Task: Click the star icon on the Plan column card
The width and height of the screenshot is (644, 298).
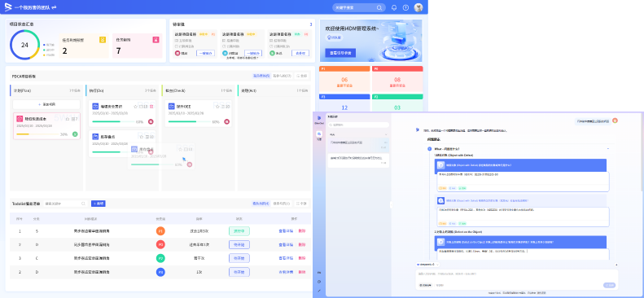Action: (68, 119)
